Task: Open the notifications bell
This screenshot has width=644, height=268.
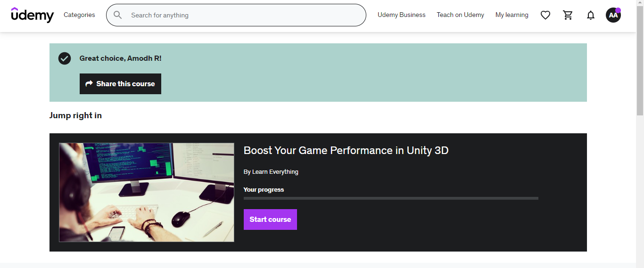Action: point(591,15)
